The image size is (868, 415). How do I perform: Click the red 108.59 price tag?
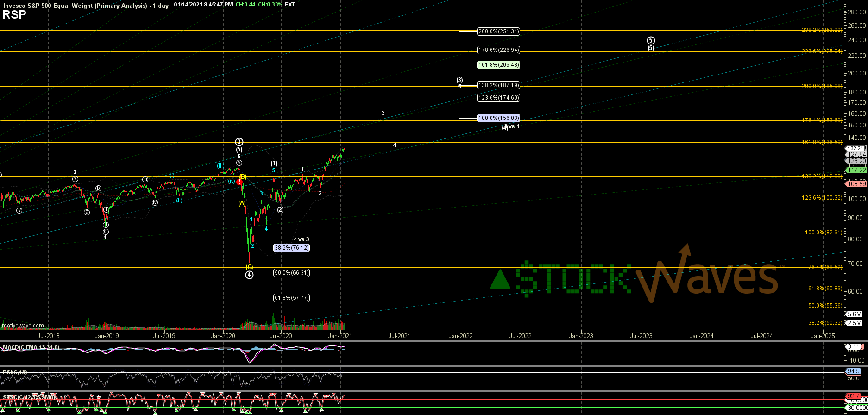tap(856, 184)
